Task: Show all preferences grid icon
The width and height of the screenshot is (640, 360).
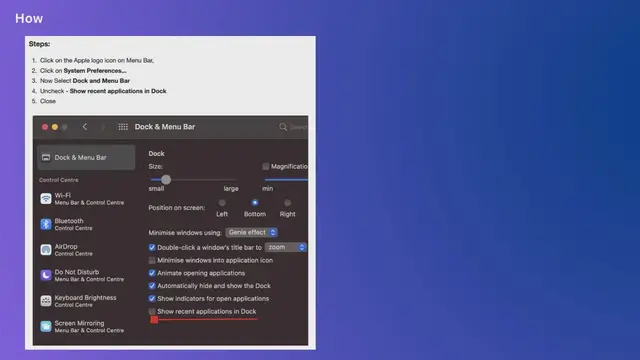Action: tap(123, 127)
